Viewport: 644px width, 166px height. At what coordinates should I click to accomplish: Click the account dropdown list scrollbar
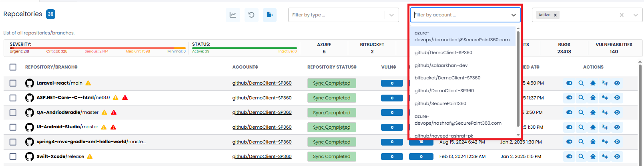pyautogui.click(x=518, y=78)
